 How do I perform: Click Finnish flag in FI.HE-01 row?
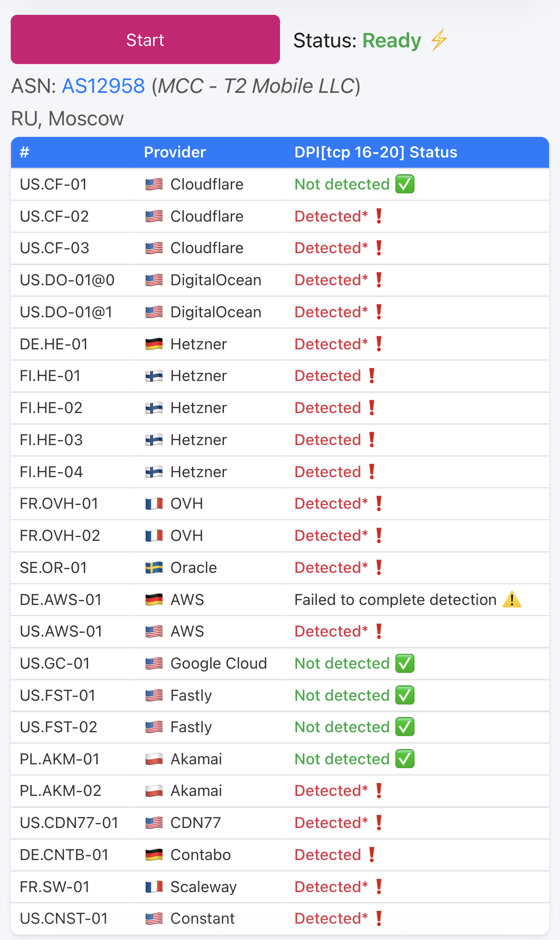(154, 376)
